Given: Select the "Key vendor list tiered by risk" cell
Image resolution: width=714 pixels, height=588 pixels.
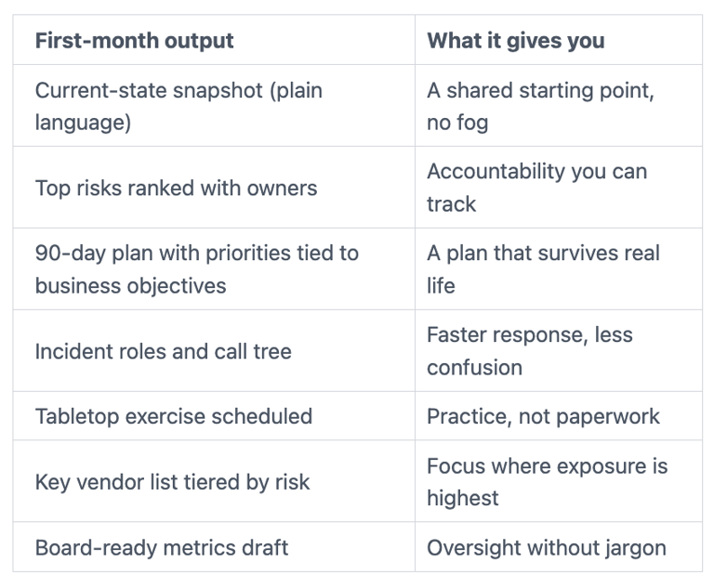Looking at the screenshot, I should click(x=172, y=482).
